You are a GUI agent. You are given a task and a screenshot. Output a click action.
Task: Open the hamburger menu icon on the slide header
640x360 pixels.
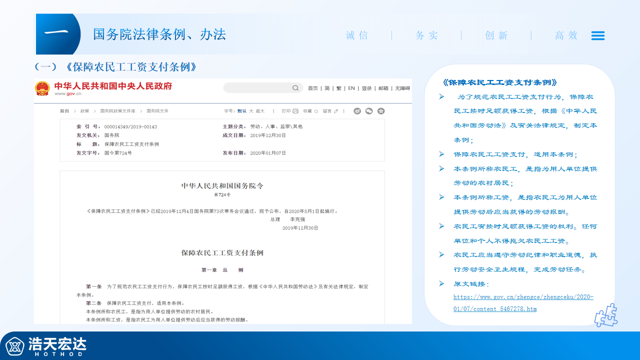(598, 36)
